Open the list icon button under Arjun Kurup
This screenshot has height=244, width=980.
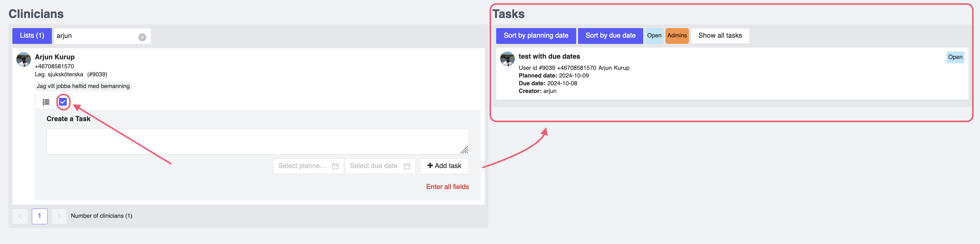click(46, 102)
